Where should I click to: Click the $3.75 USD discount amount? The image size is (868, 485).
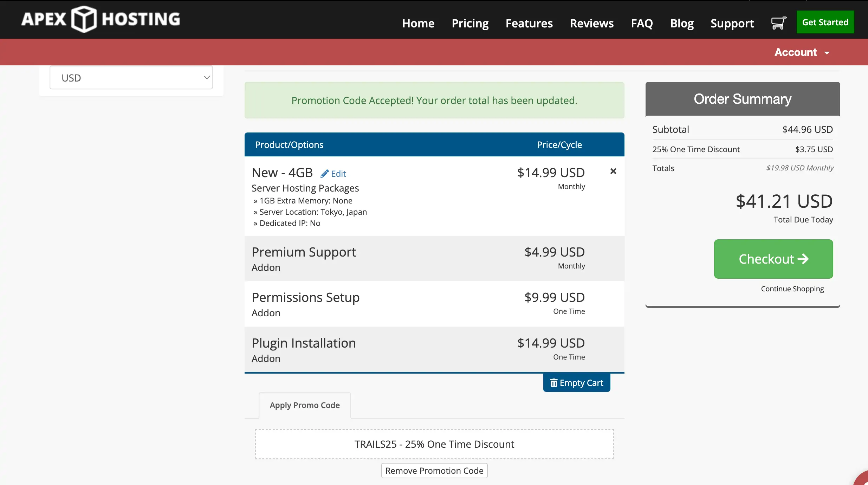pos(814,149)
